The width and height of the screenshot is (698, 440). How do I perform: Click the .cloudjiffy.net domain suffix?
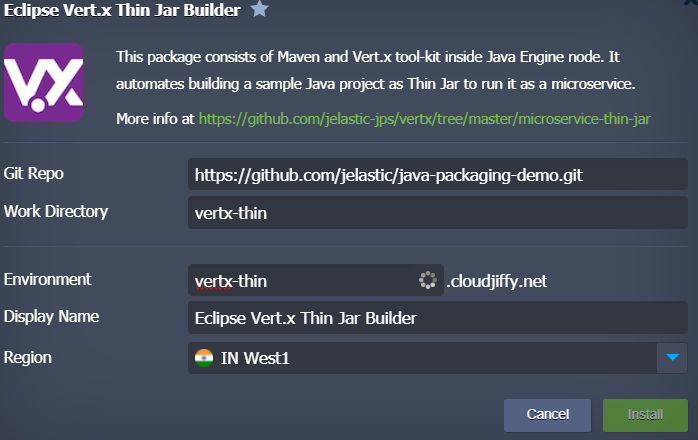pos(496,282)
